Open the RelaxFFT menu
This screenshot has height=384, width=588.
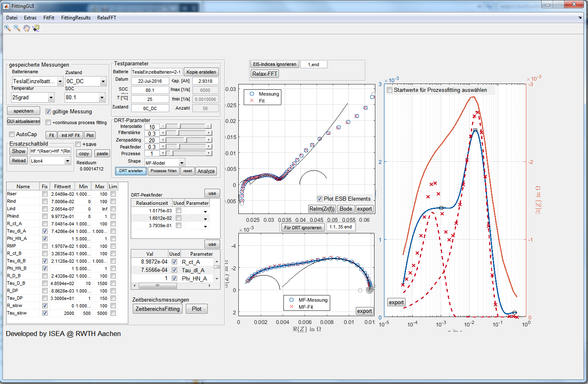pyautogui.click(x=107, y=18)
